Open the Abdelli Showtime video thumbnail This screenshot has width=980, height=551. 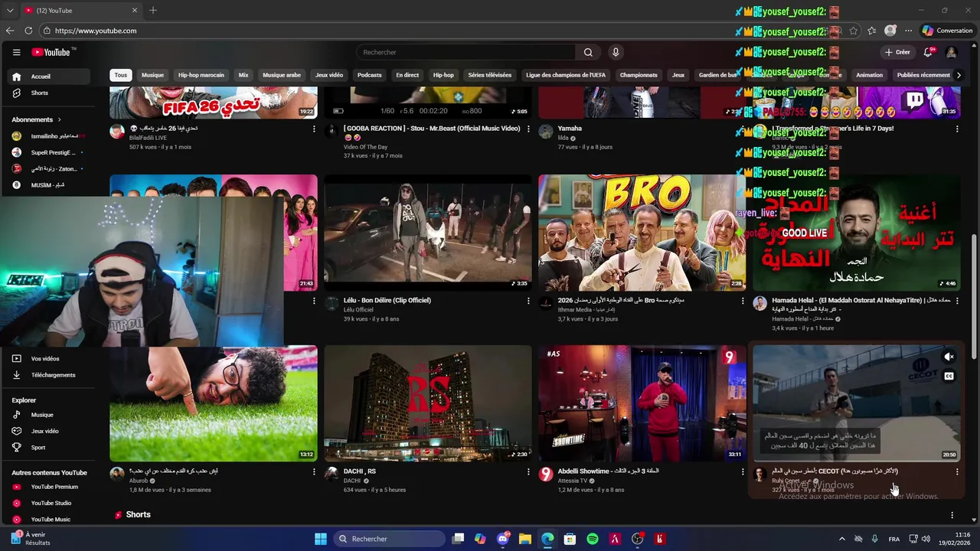642,403
